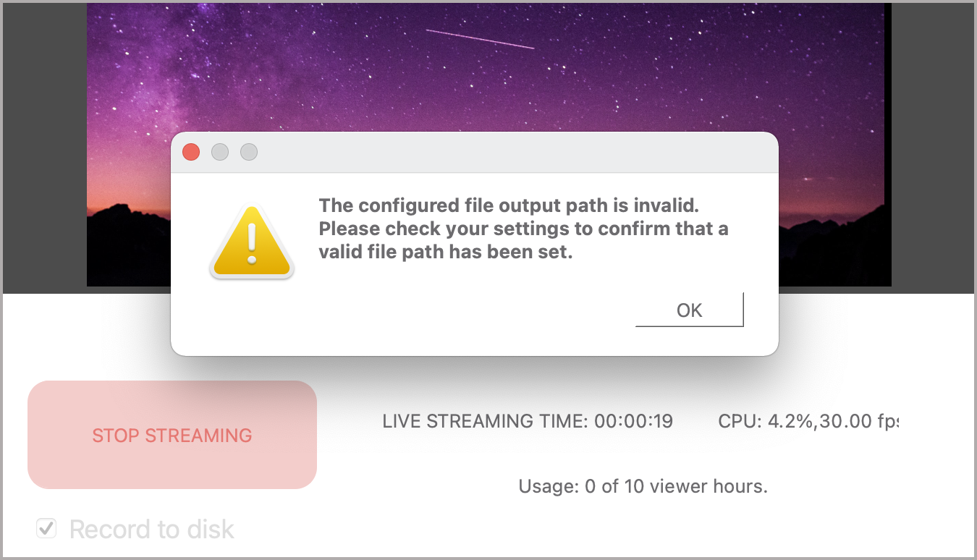Image resolution: width=977 pixels, height=560 pixels.
Task: Click the OK button in the dialog
Action: pyautogui.click(x=689, y=310)
